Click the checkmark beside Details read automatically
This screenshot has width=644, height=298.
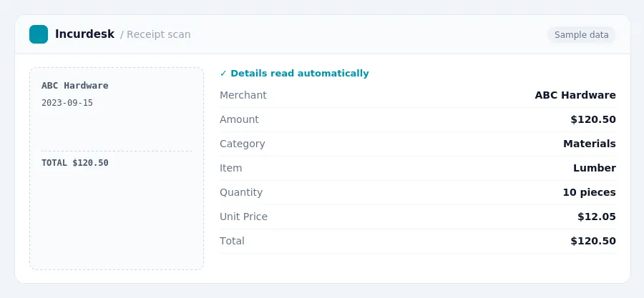(223, 74)
